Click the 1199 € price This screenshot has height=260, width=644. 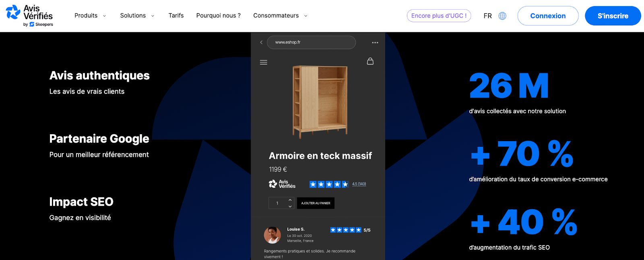coord(278,170)
